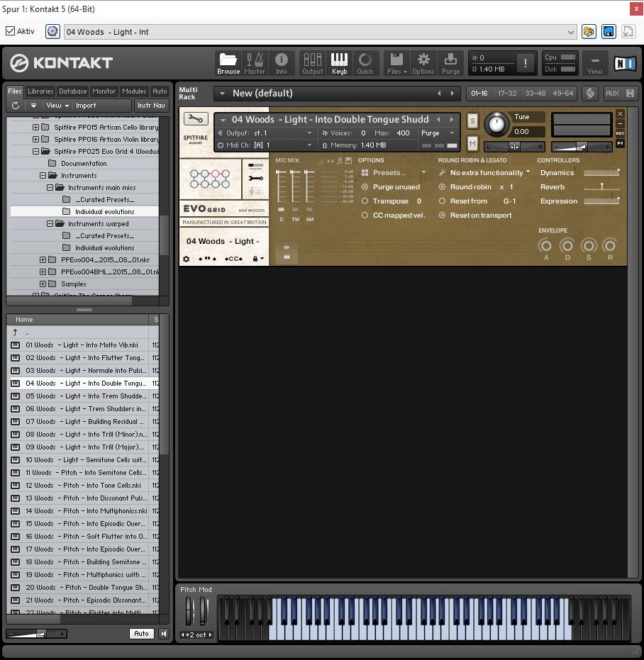Open the Files disk menu
The height and width of the screenshot is (660, 644).
coord(396,64)
